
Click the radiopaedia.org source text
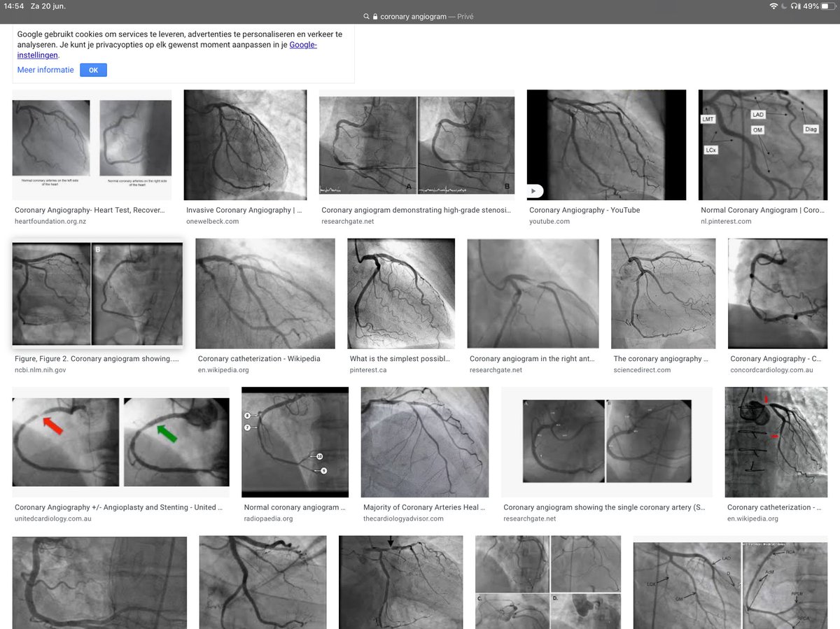coord(268,518)
